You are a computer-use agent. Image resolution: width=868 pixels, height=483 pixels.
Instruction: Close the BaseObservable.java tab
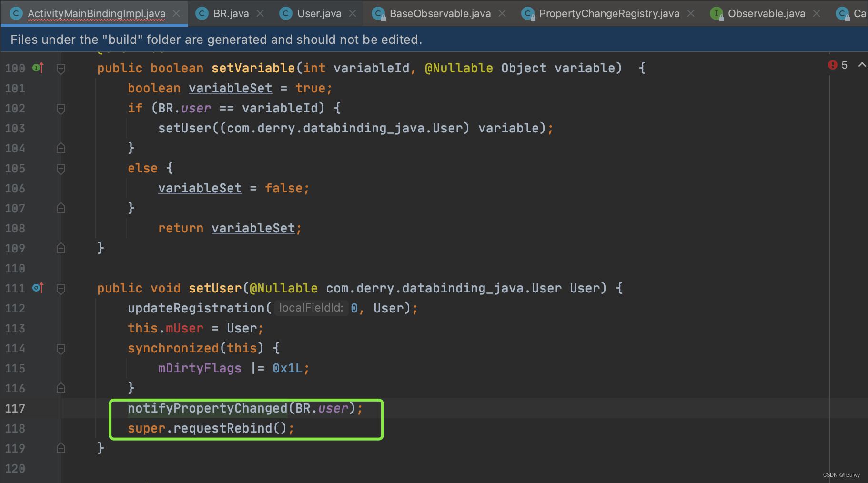pos(502,13)
